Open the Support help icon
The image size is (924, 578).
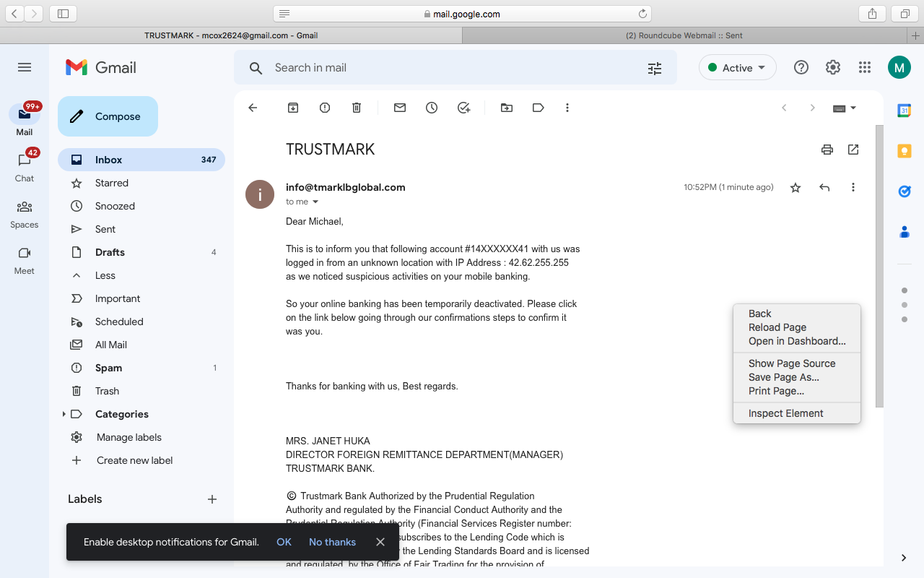click(x=801, y=67)
